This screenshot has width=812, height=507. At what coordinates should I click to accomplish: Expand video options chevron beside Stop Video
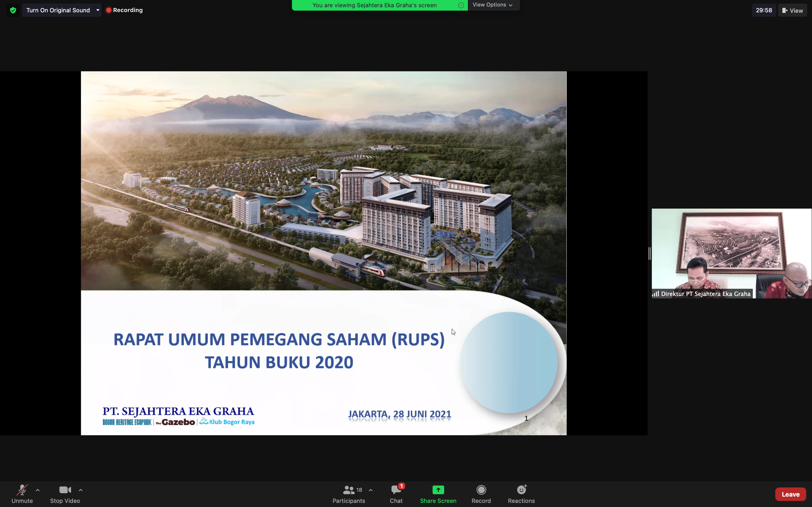(80, 490)
